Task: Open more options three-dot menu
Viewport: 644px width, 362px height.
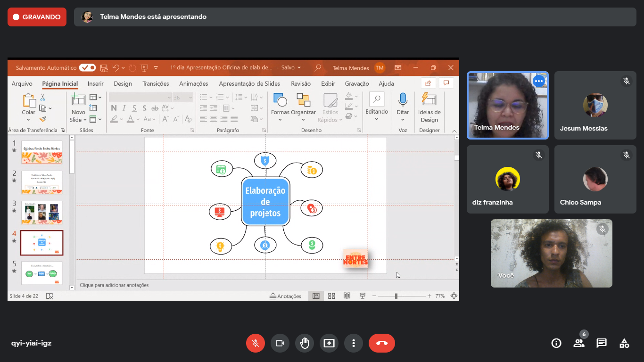Action: [x=354, y=343]
